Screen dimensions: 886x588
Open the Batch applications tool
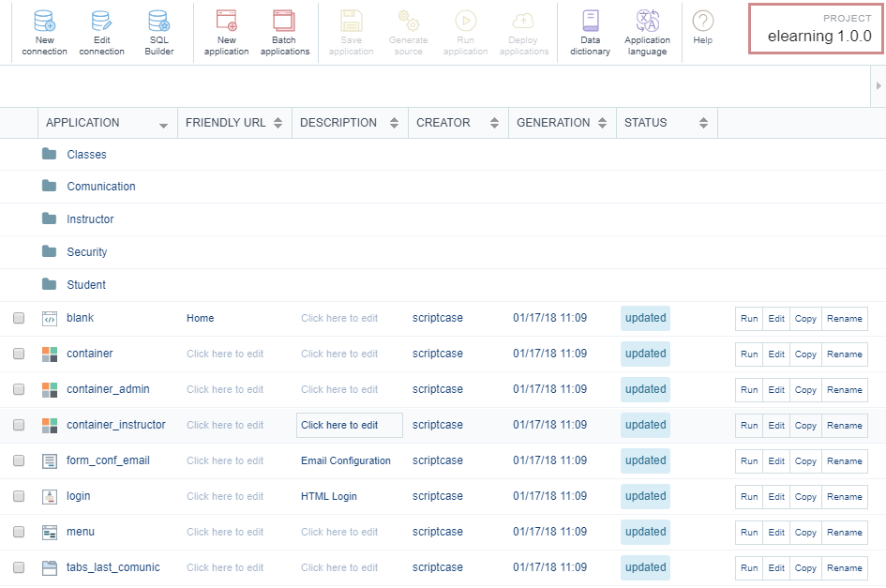(284, 32)
